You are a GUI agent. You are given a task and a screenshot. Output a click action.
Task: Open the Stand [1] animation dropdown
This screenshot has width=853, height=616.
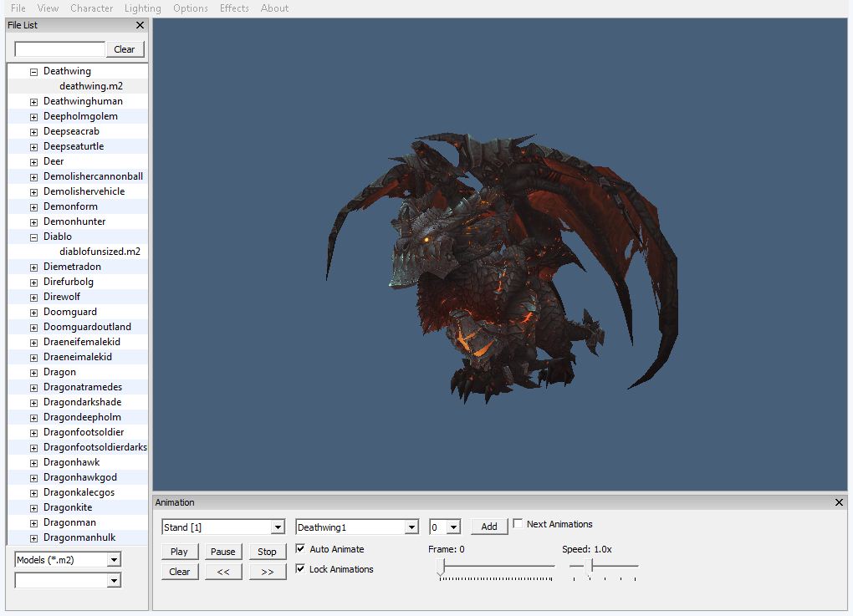click(278, 527)
